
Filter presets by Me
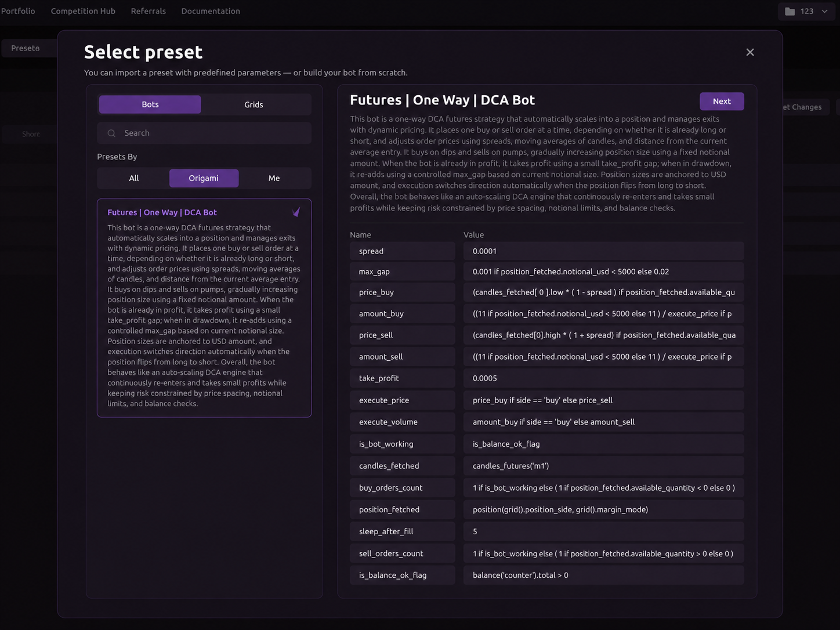pyautogui.click(x=274, y=178)
